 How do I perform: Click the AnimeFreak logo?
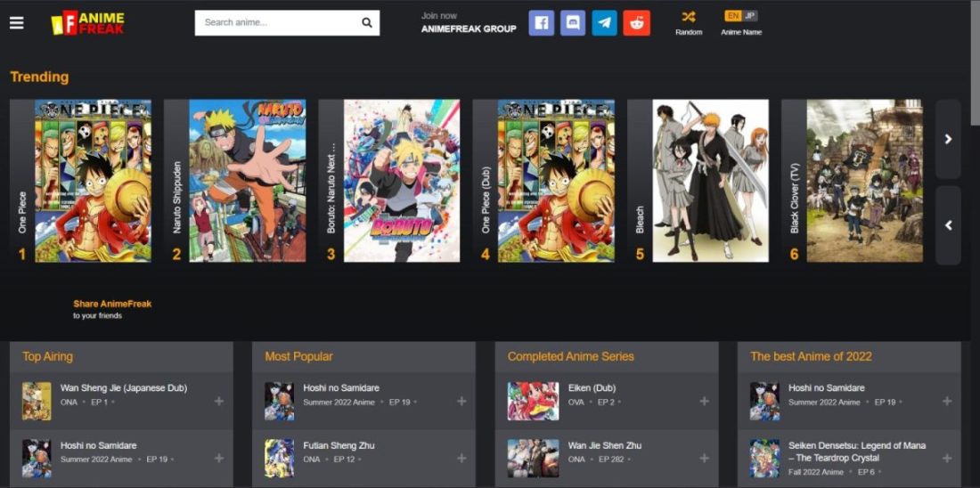point(87,23)
